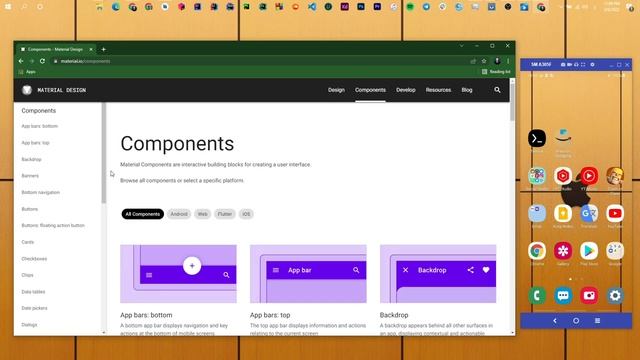Reload the material.io page
Screen dimensions: 640x360
[x=42, y=61]
